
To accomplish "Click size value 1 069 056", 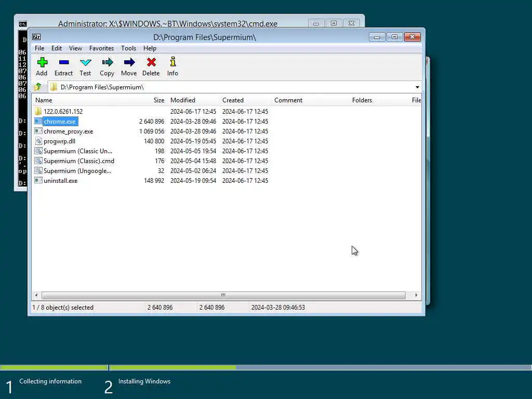I will (152, 131).
